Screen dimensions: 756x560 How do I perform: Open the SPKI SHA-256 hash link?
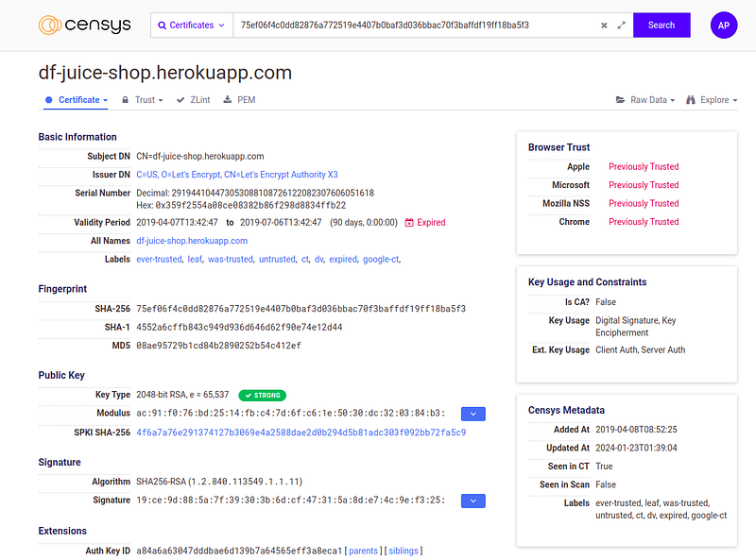click(301, 433)
